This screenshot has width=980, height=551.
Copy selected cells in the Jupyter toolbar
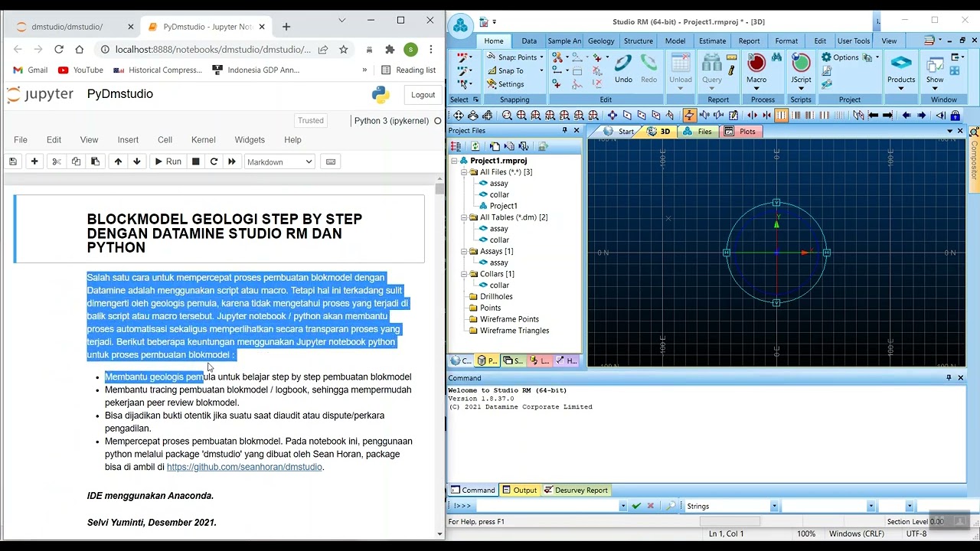click(x=76, y=161)
